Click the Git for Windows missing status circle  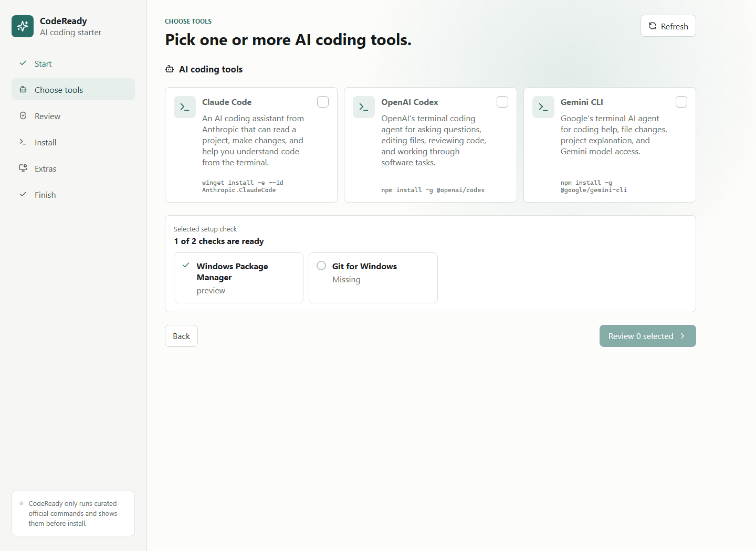pos(321,266)
